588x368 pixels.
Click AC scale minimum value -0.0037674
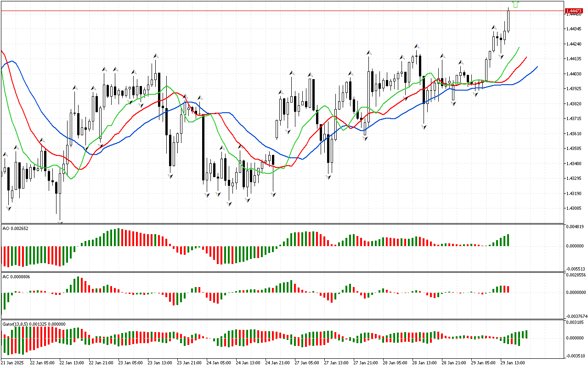coord(577,316)
